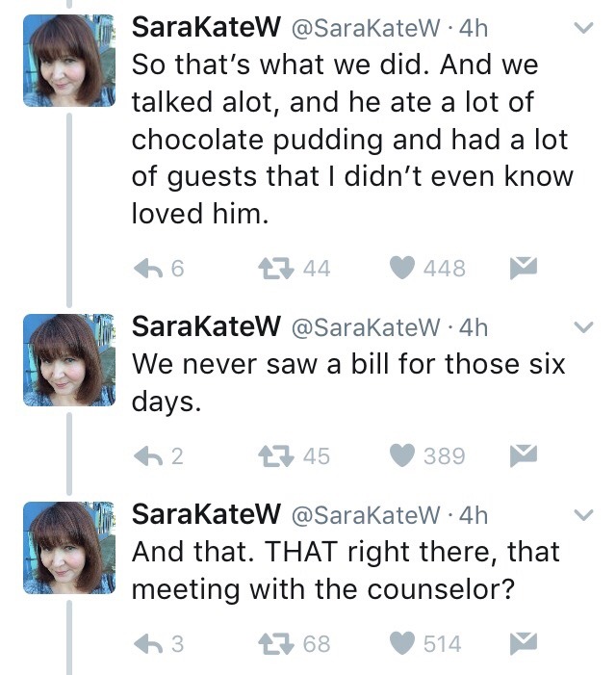Image resolution: width=616 pixels, height=675 pixels.
Task: Message the "never saw a bill" tweet
Action: [524, 454]
